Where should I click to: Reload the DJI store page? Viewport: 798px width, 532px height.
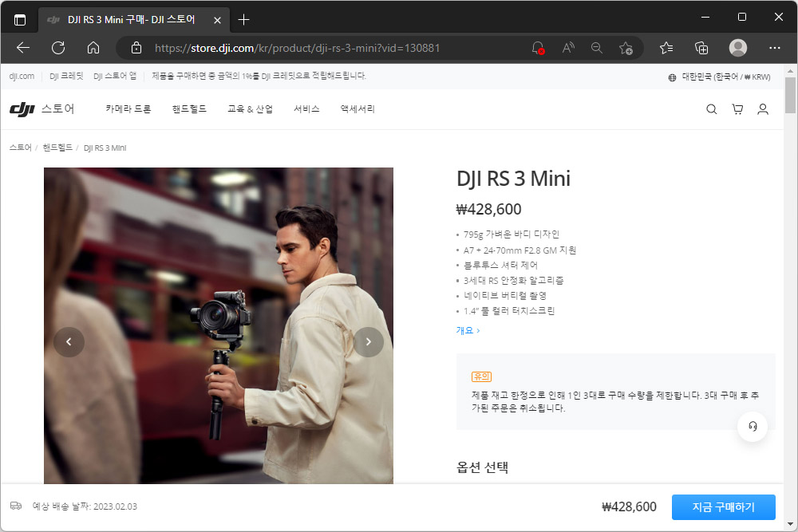click(x=58, y=48)
